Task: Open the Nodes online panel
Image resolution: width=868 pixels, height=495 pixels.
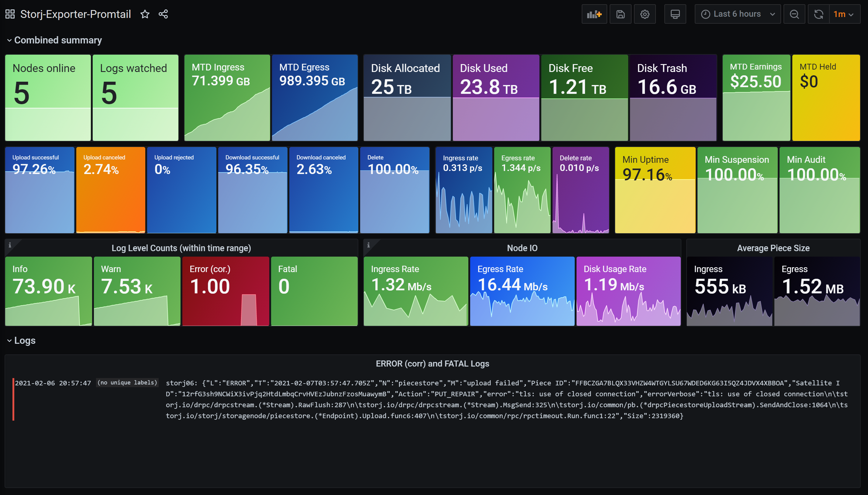Action: point(48,97)
